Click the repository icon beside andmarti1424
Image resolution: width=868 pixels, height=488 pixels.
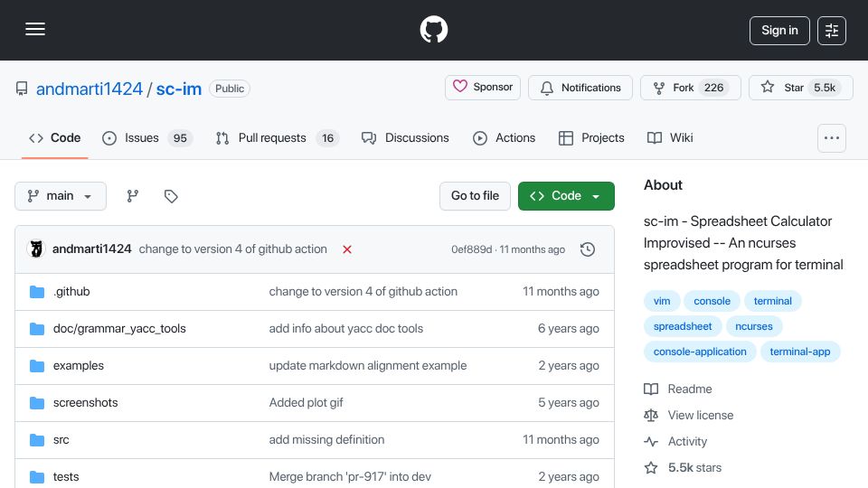[22, 89]
